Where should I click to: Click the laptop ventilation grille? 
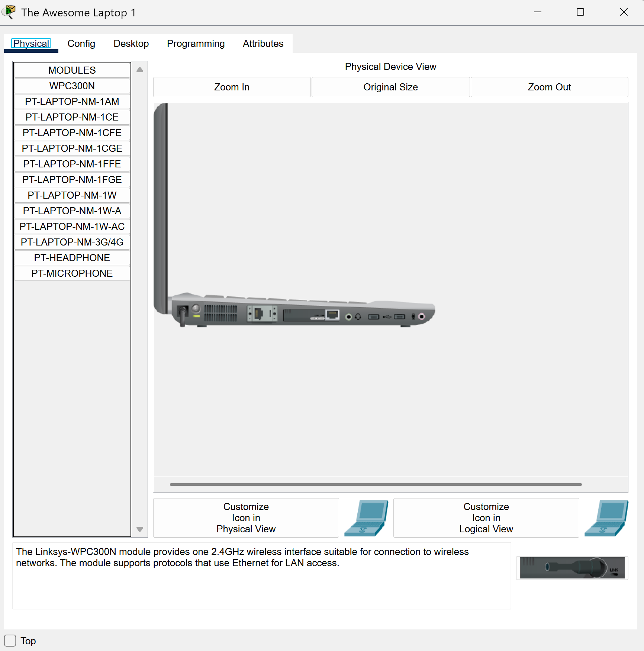tap(220, 313)
